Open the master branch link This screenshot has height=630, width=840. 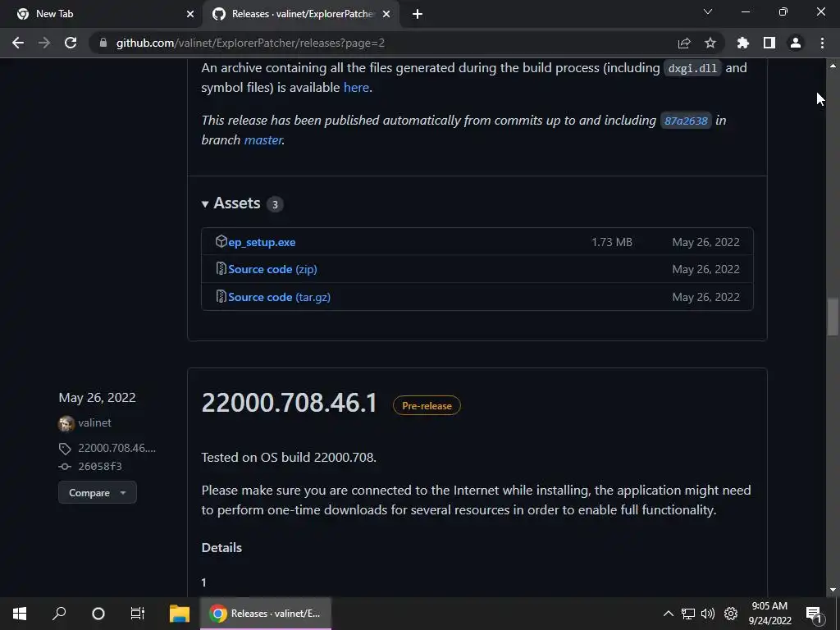[263, 139]
